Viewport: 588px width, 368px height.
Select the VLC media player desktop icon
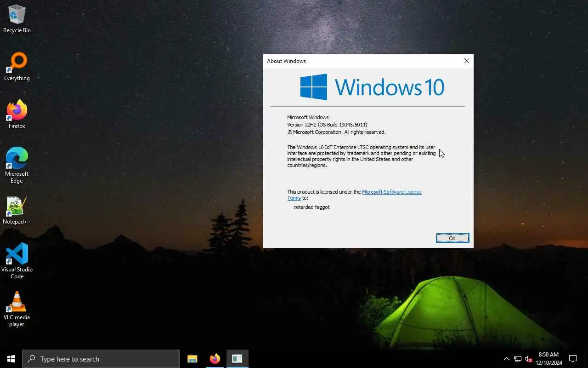(17, 309)
